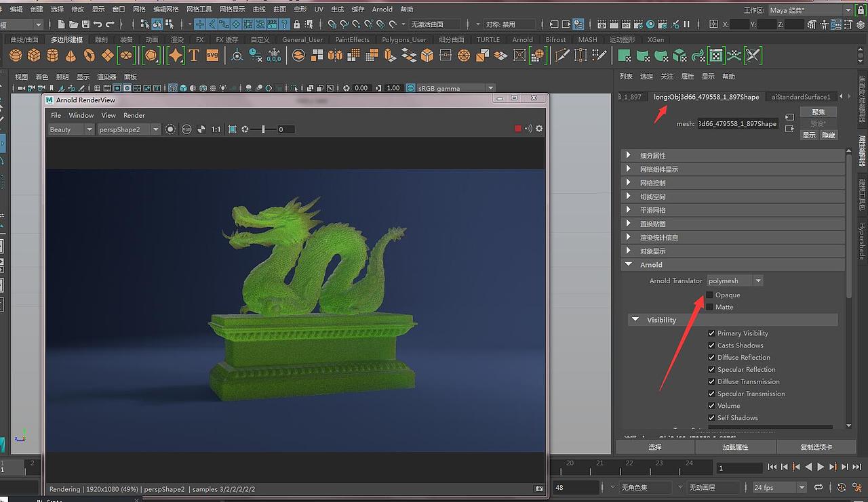This screenshot has height=502, width=868.
Task: Open the 24 fps frame rate dropdown
Action: 779,487
